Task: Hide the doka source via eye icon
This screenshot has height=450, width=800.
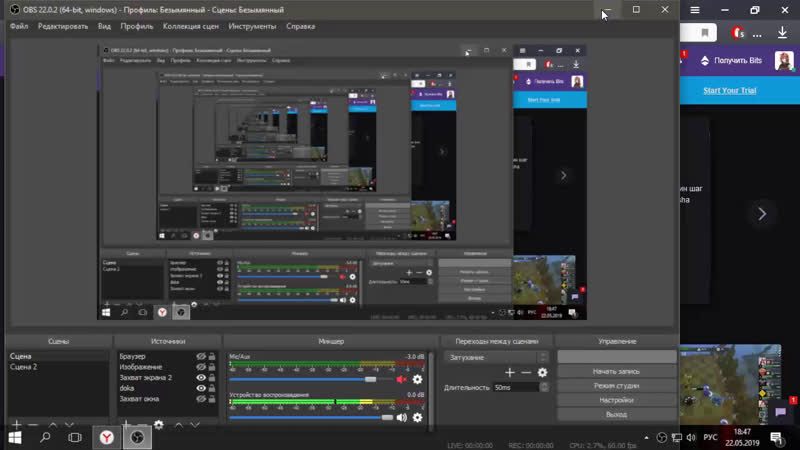Action: click(201, 388)
